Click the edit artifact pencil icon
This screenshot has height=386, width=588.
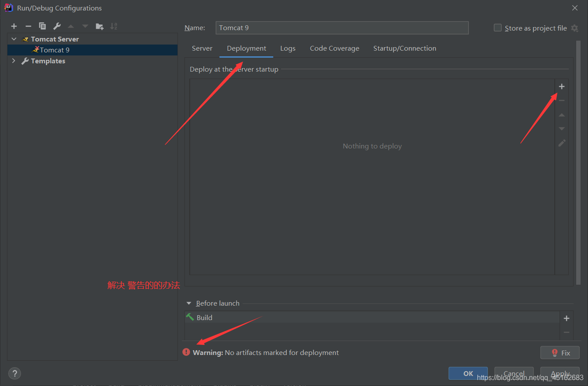[562, 143]
